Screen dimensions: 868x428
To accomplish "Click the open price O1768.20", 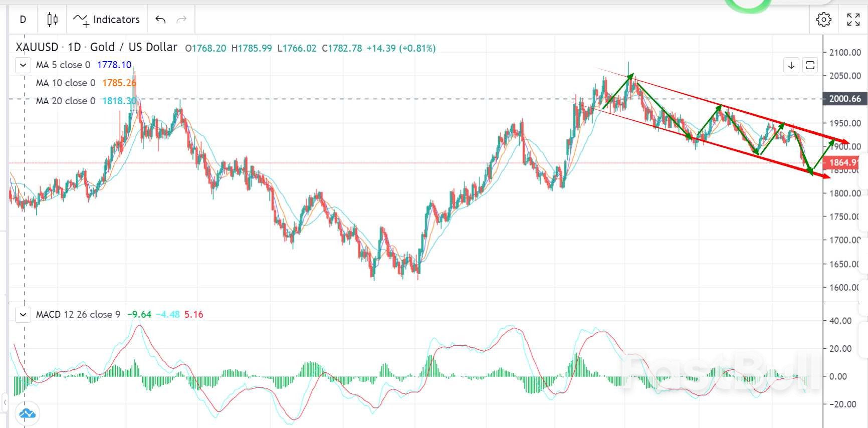I will (205, 48).
